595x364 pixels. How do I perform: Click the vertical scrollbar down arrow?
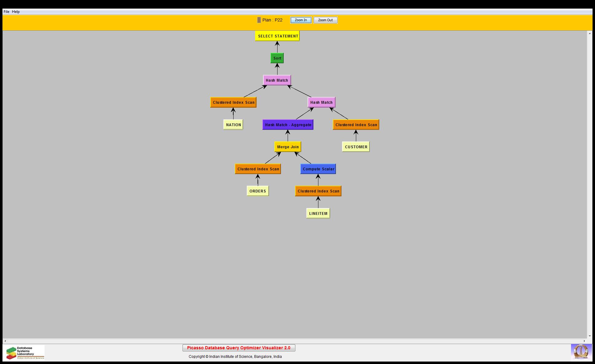click(x=589, y=336)
